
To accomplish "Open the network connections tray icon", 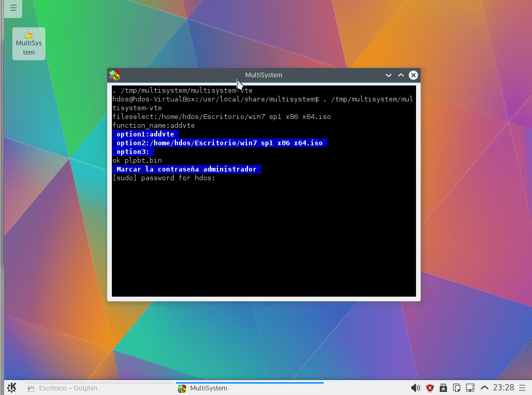I will point(470,388).
